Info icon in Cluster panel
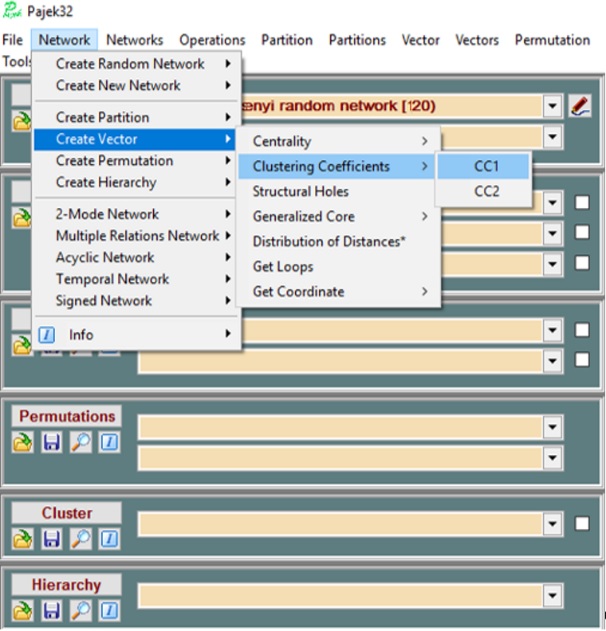 (109, 539)
